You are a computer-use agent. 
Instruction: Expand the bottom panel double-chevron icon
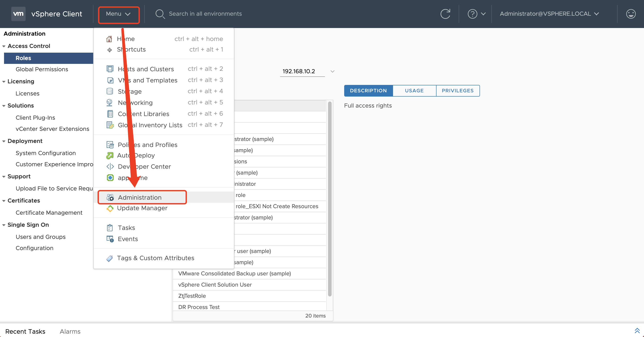[637, 331]
